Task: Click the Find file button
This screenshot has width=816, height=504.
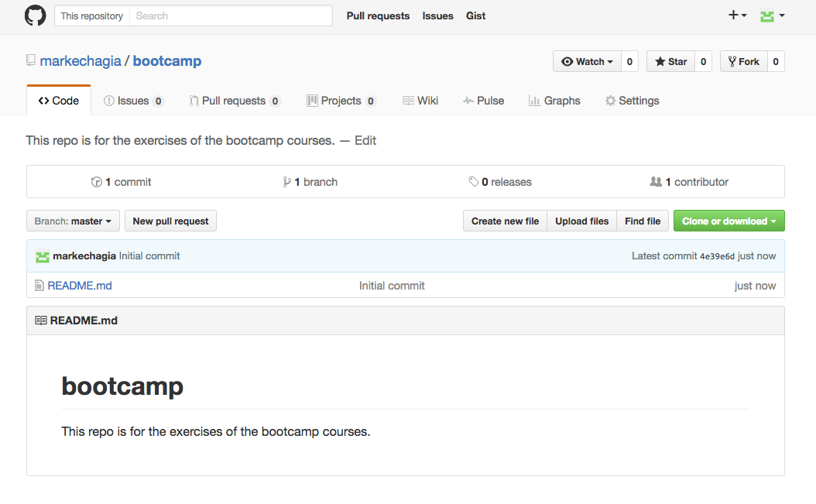Action: [643, 221]
